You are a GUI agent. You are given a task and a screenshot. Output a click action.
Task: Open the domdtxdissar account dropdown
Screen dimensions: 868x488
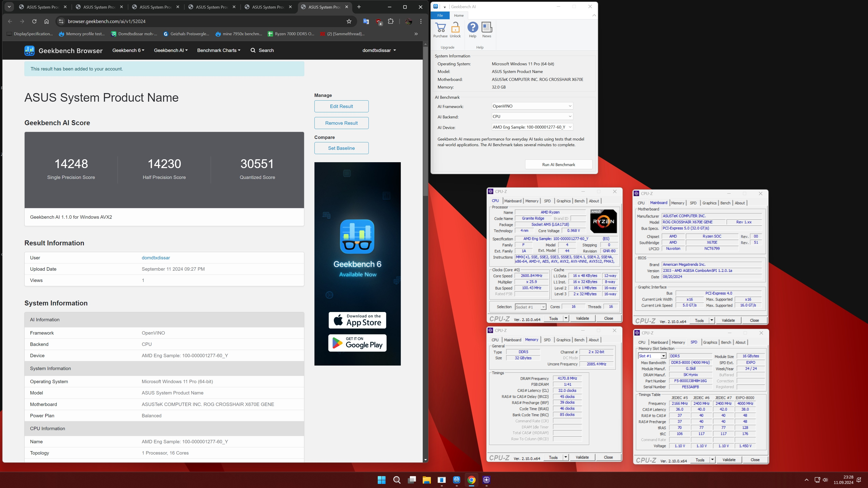pos(379,51)
